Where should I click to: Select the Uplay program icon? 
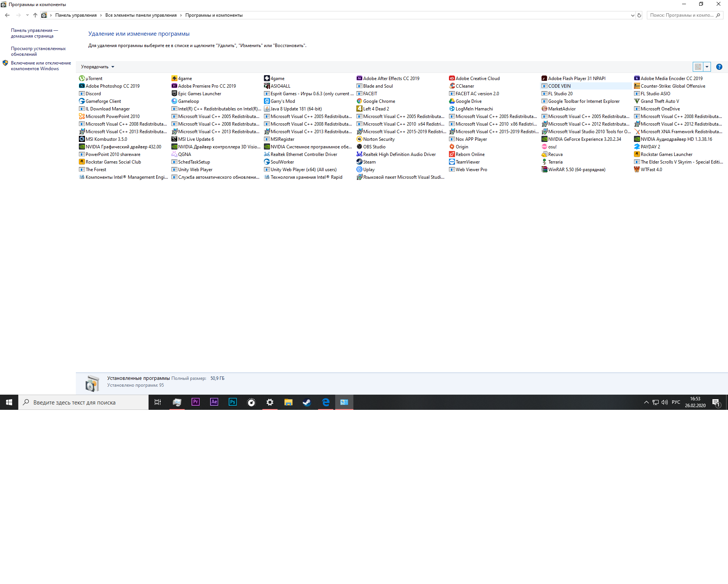pyautogui.click(x=359, y=170)
